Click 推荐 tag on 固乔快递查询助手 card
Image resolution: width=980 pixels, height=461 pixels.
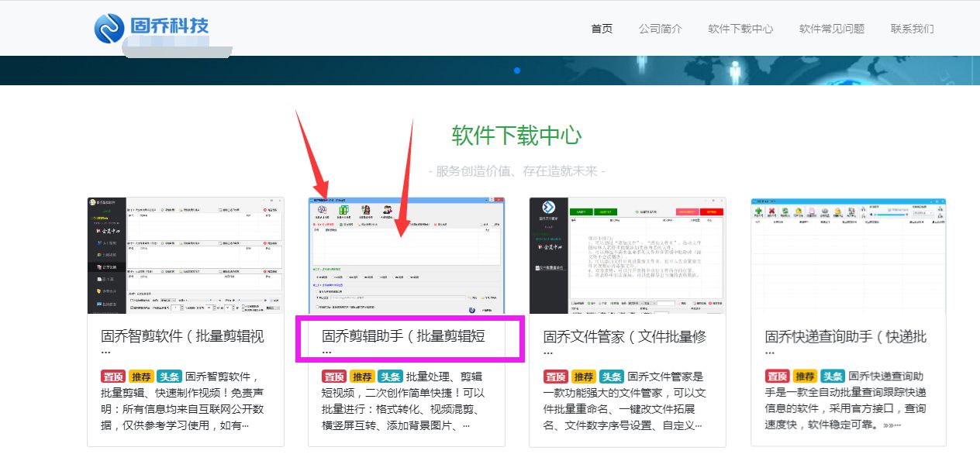[805, 377]
